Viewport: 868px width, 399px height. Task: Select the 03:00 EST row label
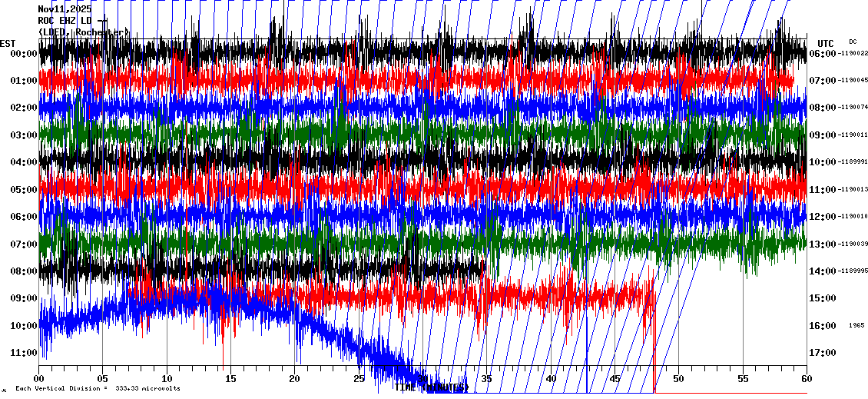coord(24,135)
